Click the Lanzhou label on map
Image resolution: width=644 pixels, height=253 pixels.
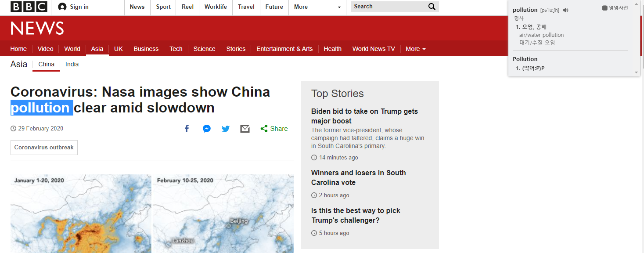183,241
